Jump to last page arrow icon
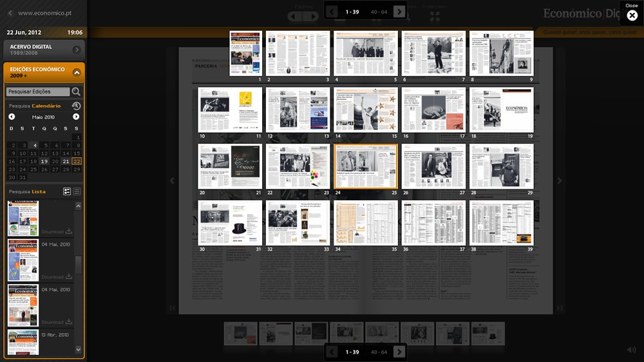Viewport: 644px width, 362px height. click(559, 308)
